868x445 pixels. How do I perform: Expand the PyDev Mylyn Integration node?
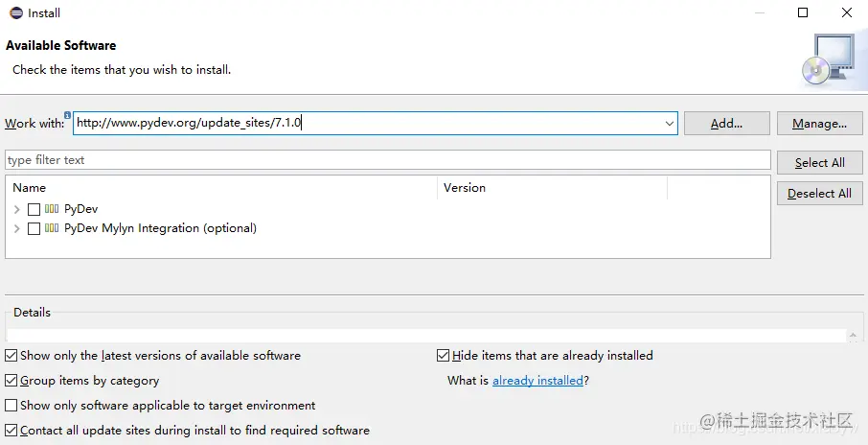[x=16, y=228]
